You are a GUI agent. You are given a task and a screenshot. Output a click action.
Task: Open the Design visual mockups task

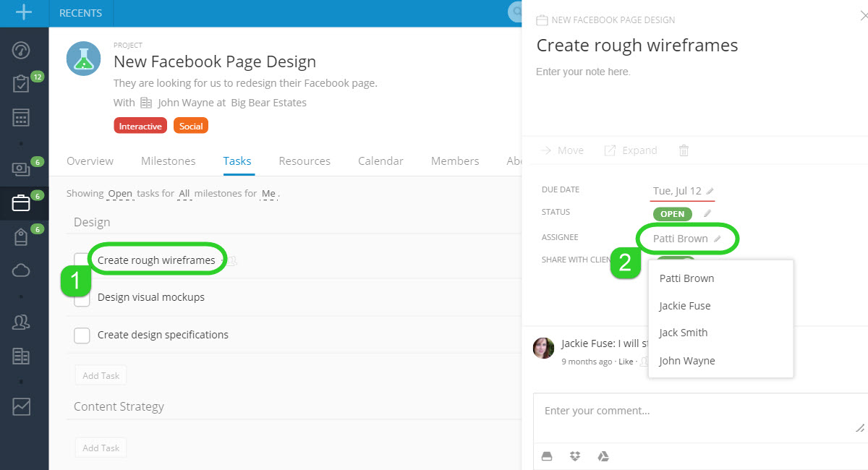click(x=151, y=297)
